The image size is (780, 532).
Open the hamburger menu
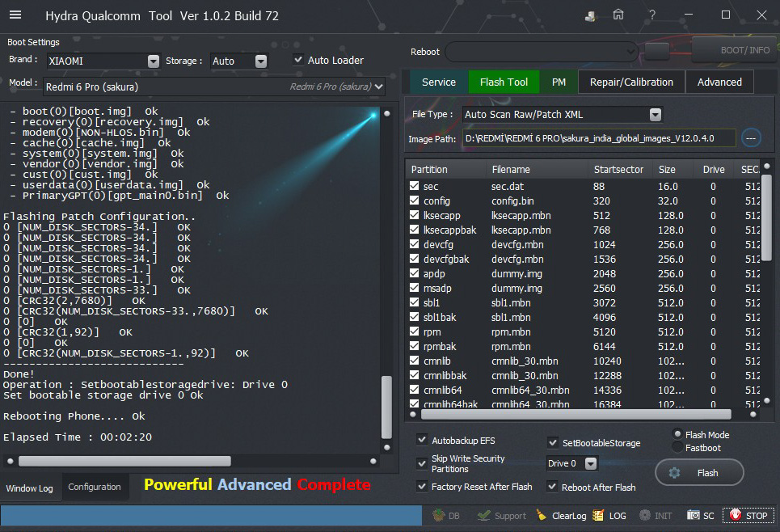pos(15,15)
